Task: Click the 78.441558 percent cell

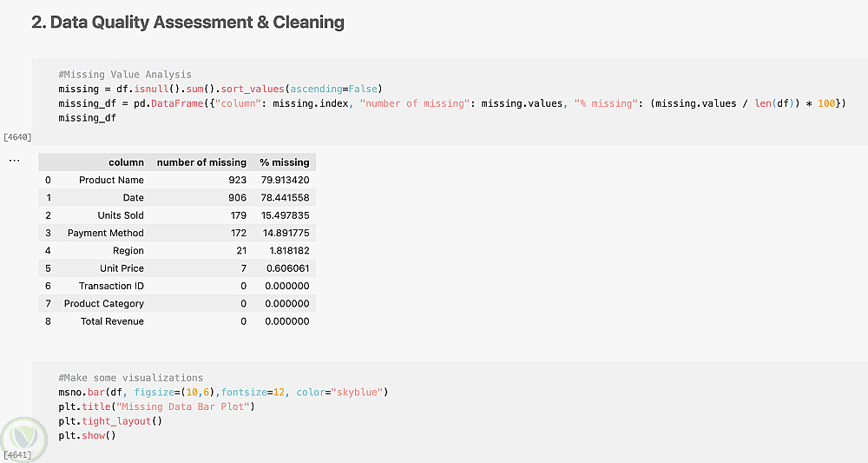Action: click(284, 198)
